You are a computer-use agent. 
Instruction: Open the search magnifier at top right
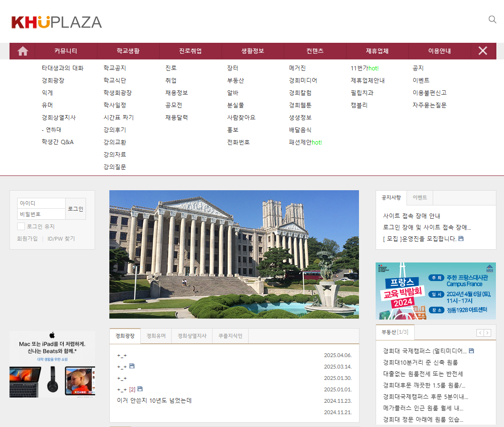pyautogui.click(x=492, y=20)
